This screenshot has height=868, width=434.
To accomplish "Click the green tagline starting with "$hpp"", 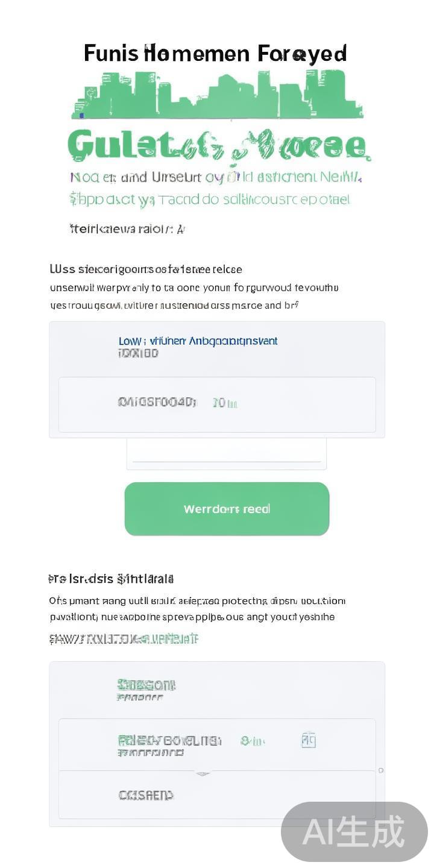I will (x=210, y=199).
